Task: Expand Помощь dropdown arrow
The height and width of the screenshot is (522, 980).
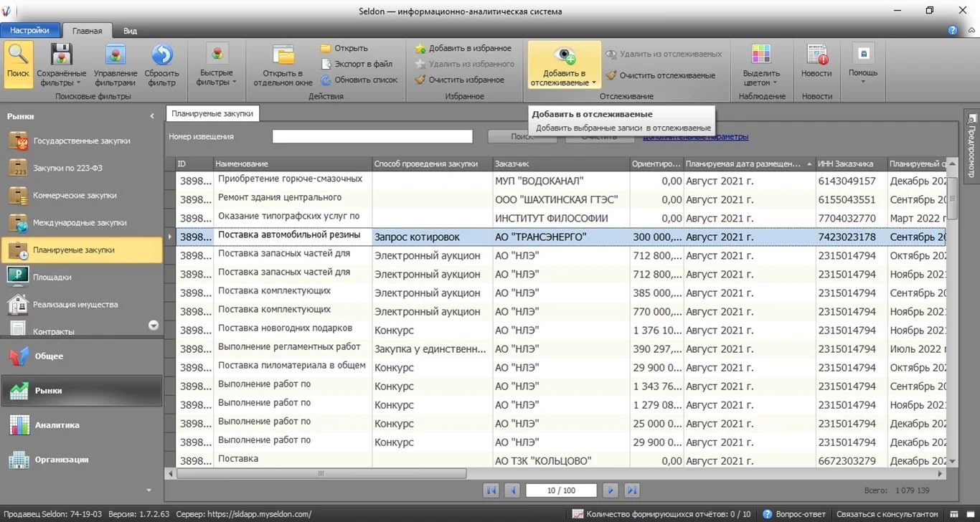Action: coord(863,82)
